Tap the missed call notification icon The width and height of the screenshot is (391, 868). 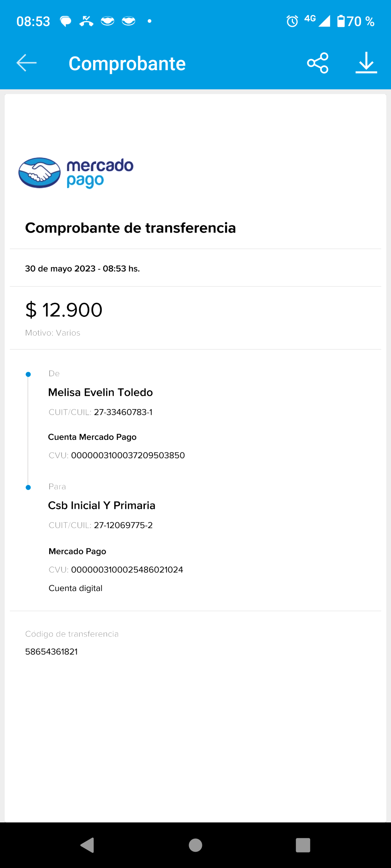(x=86, y=21)
